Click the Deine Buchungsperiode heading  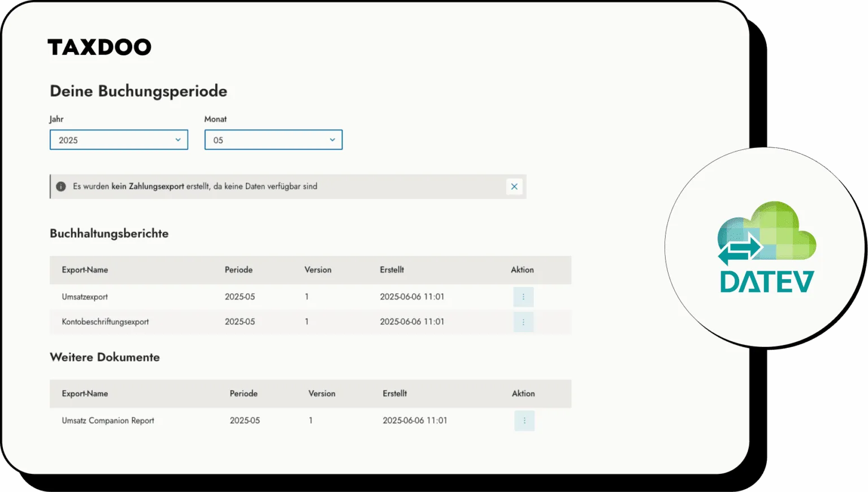[138, 91]
